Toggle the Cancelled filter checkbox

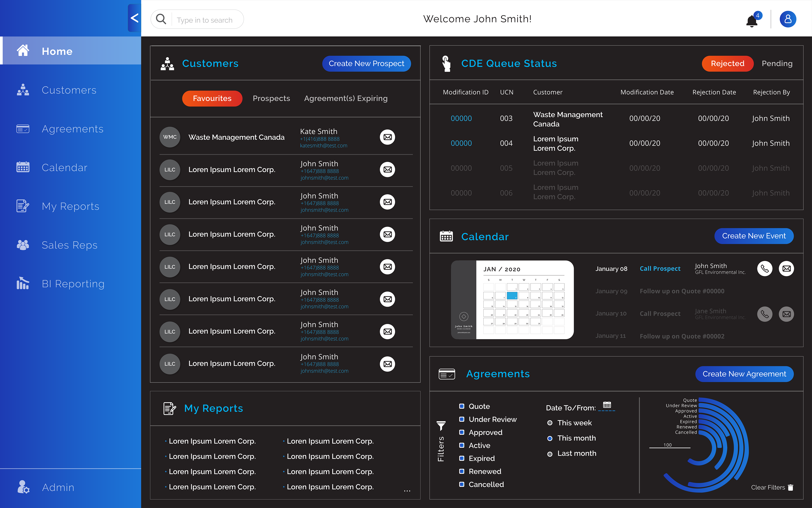462,485
